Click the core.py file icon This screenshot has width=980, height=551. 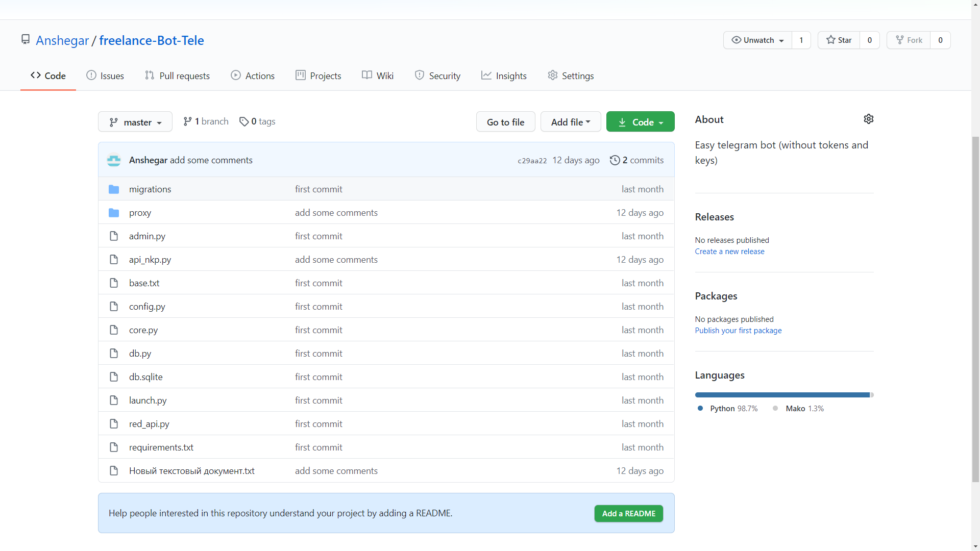114,330
